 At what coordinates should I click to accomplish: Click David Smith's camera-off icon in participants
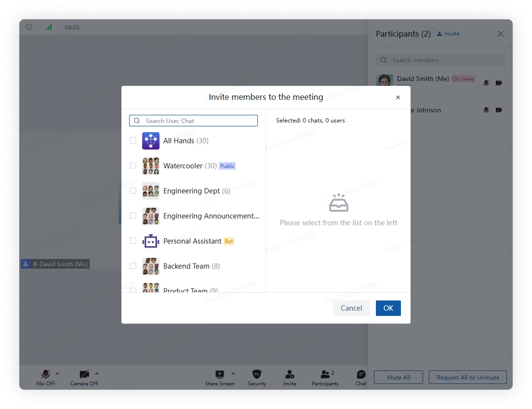(499, 83)
